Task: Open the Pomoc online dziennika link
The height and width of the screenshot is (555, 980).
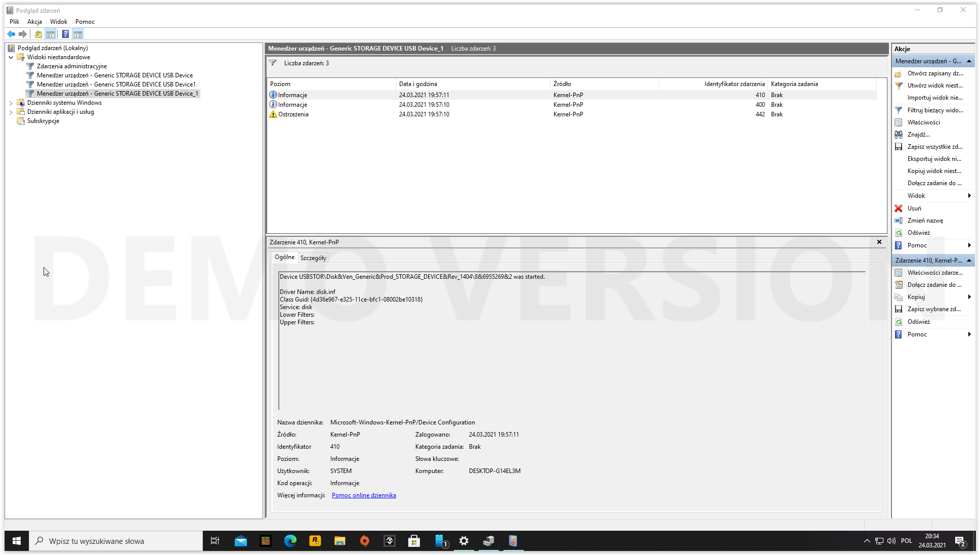Action: (x=364, y=495)
